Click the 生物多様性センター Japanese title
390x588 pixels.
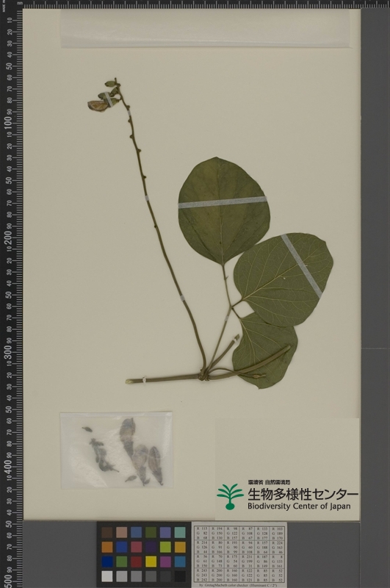(303, 495)
